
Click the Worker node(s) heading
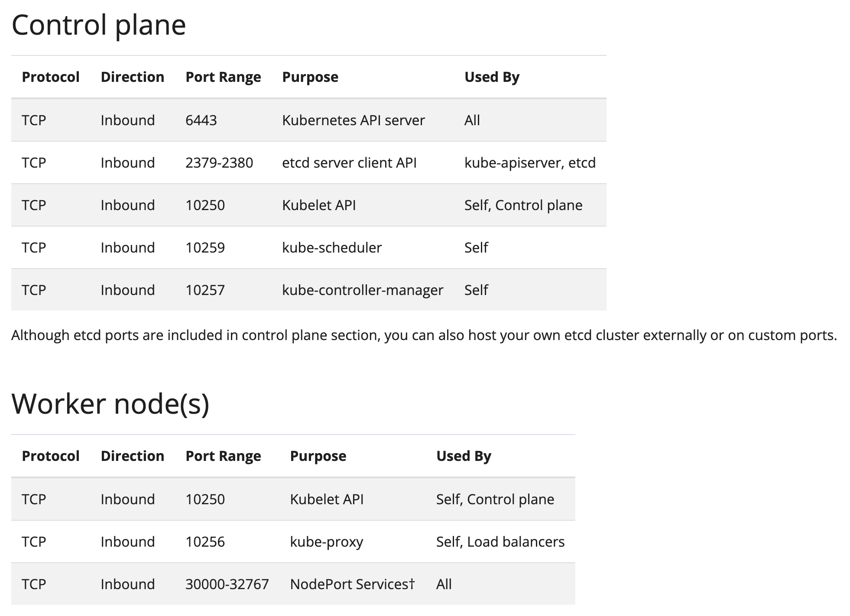tap(110, 404)
